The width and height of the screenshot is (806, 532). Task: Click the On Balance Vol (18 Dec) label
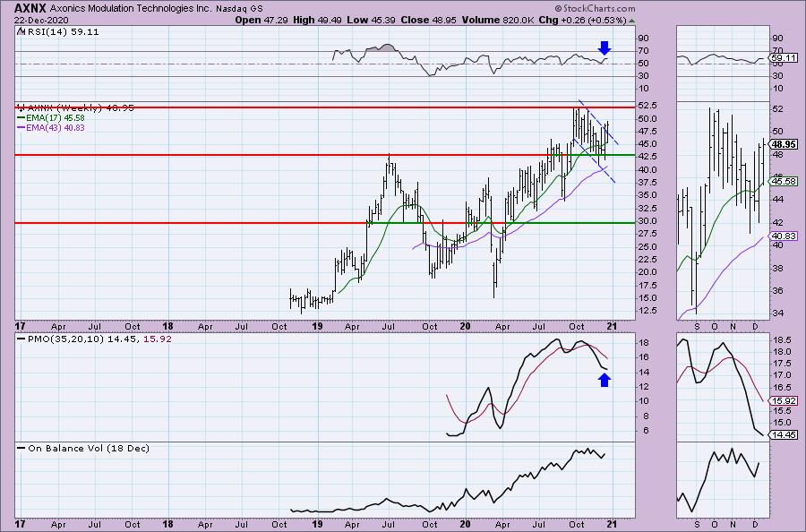(x=83, y=448)
